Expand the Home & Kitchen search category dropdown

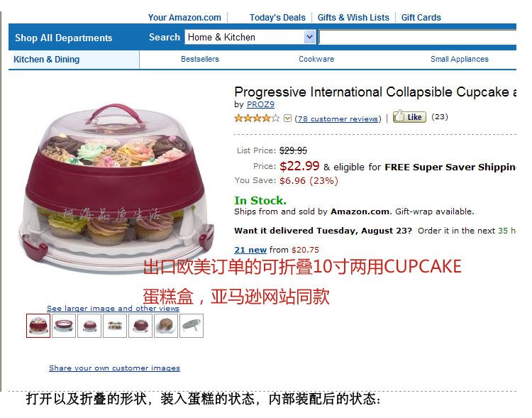point(309,37)
